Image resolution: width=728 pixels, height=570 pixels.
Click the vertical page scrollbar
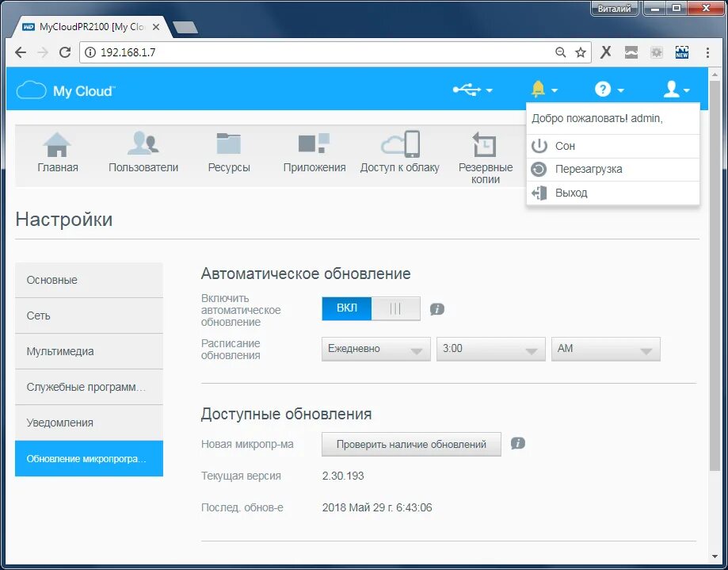715,276
